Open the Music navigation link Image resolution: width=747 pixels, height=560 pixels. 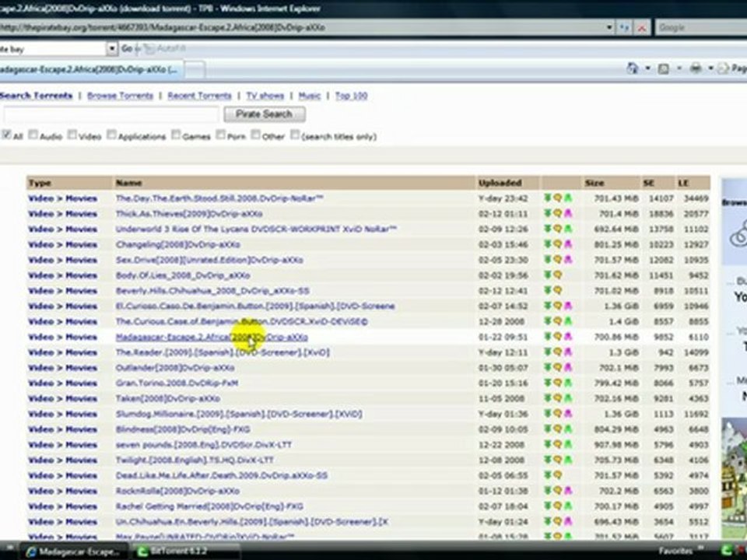pos(310,96)
